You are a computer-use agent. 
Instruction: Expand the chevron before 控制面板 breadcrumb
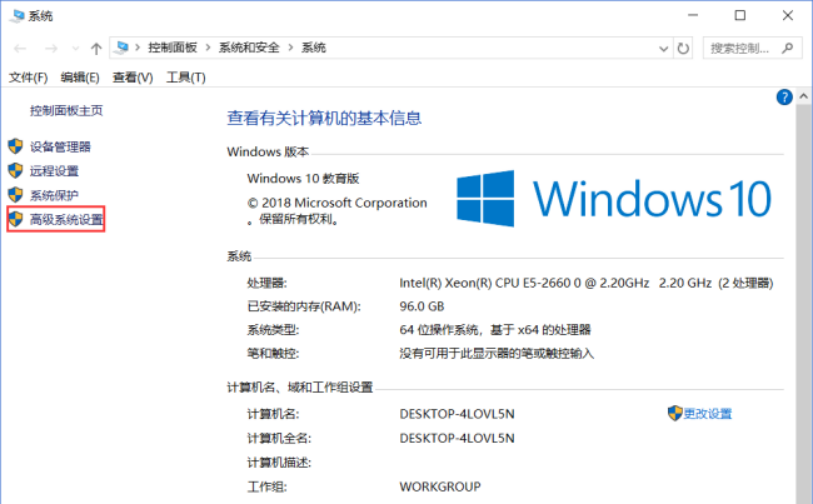click(x=137, y=48)
